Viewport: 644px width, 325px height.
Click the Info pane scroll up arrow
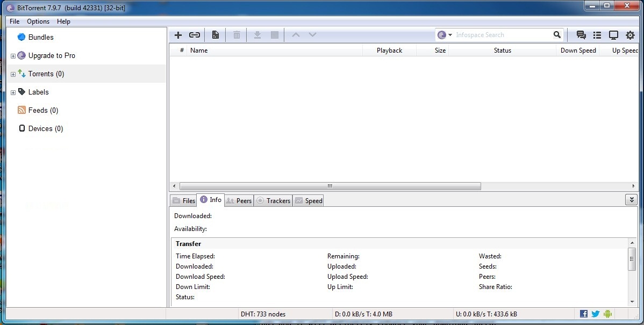coord(632,243)
